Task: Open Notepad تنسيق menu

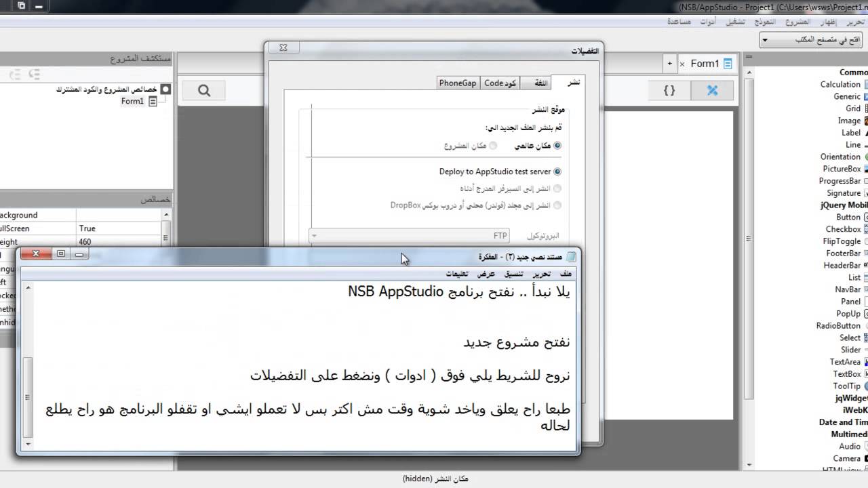Action: point(513,274)
